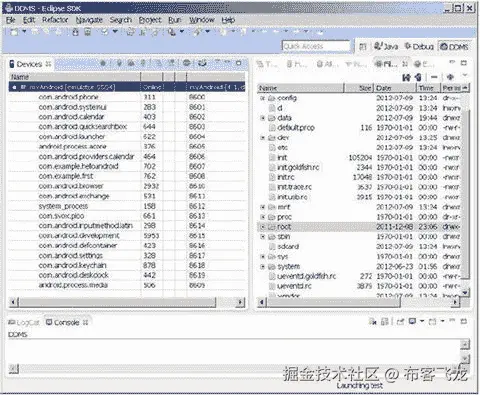The image size is (480, 395).
Task: Select the sdcard entry in File Explorer
Action: coord(288,247)
